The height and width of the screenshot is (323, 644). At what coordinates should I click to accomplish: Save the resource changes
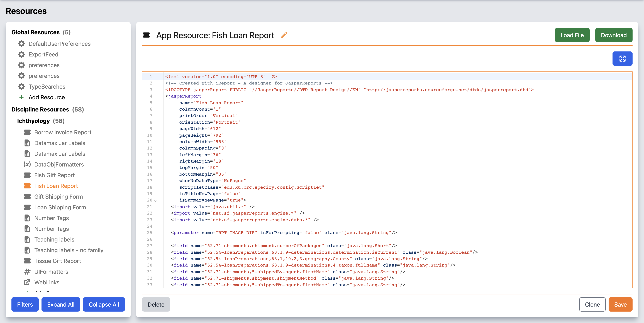620,305
